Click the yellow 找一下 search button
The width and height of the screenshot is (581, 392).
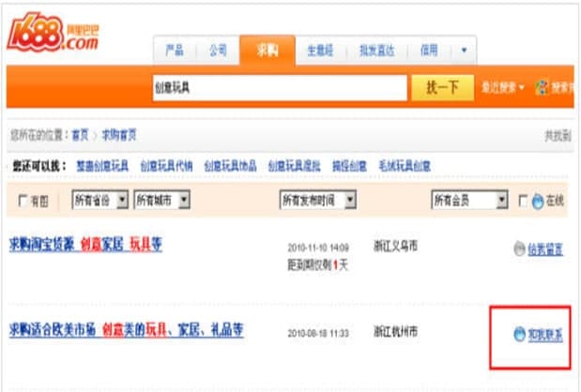pyautogui.click(x=442, y=88)
